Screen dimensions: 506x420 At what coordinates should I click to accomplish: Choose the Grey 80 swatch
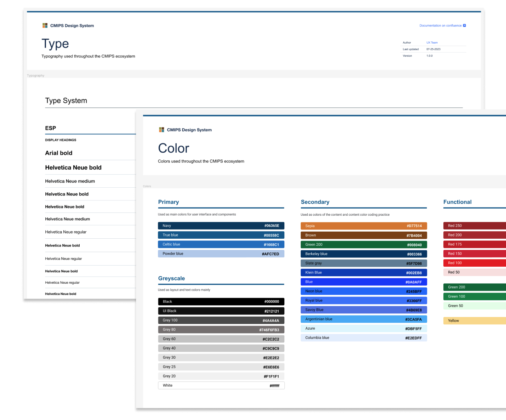[221, 330]
